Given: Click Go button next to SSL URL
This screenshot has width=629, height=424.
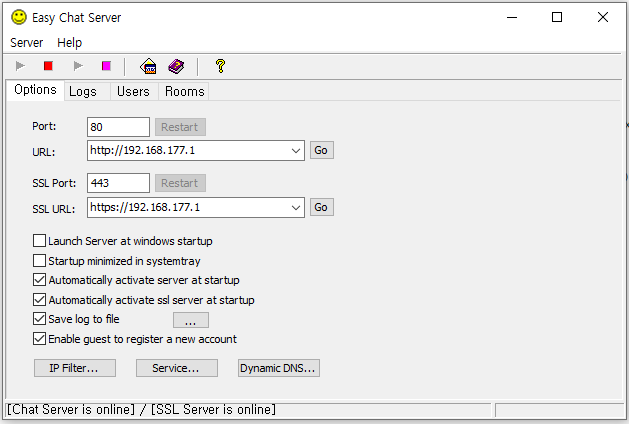Looking at the screenshot, I should [x=321, y=207].
